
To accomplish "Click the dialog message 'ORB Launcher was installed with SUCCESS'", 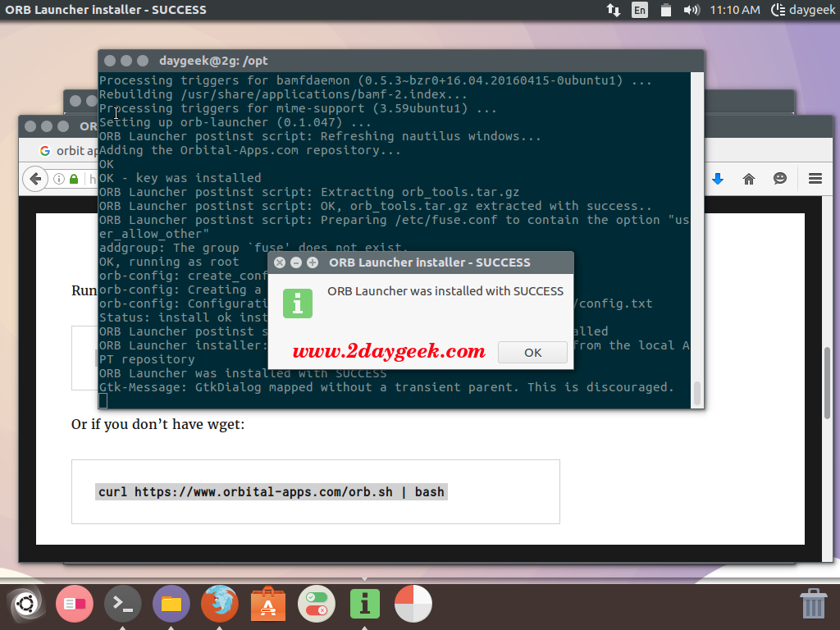I will tap(445, 291).
